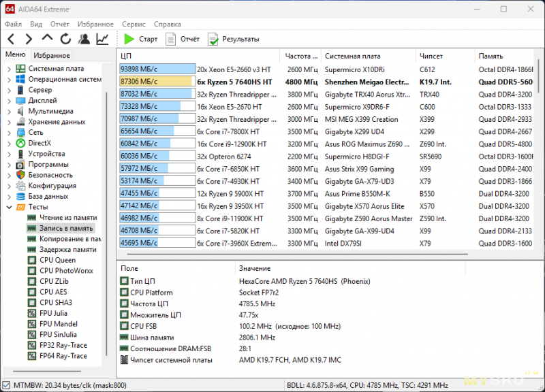Viewport: 545px width, 392px height.
Task: Open the Избранное menu in the menu bar
Action: pos(95,24)
